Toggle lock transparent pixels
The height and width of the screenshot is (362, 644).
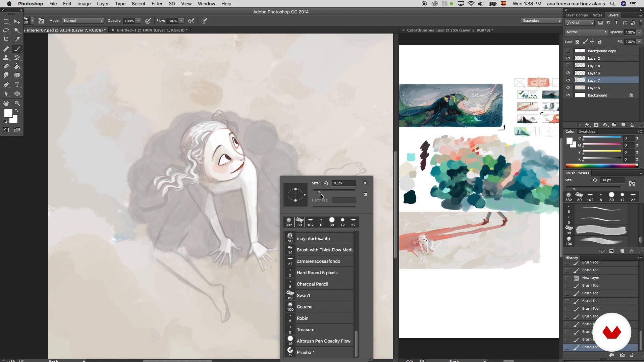[x=577, y=42]
